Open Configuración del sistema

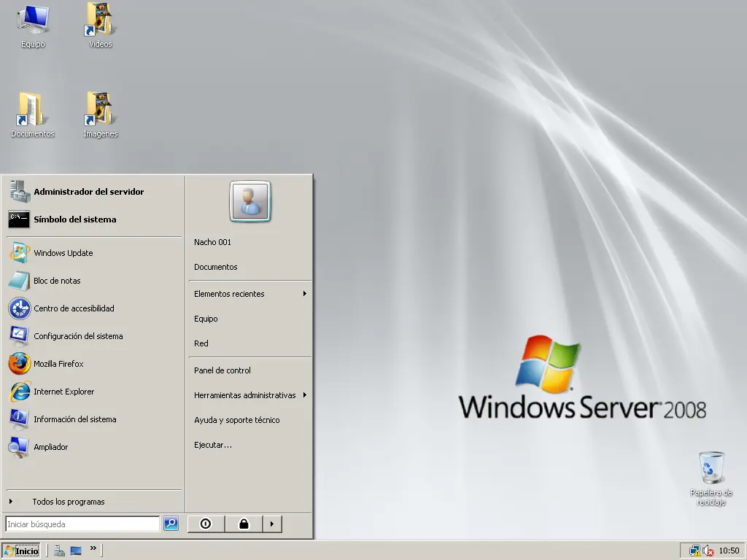point(94,336)
